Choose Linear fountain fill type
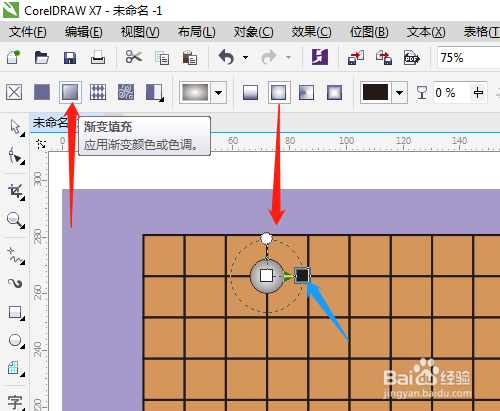500x411 pixels. click(250, 92)
